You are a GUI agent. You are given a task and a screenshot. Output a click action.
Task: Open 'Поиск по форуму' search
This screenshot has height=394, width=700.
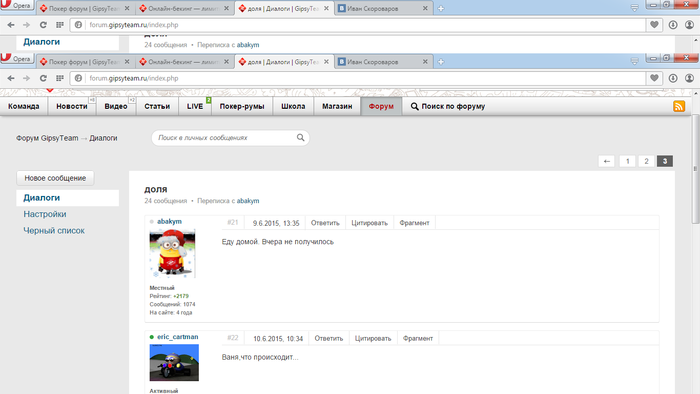pos(448,106)
